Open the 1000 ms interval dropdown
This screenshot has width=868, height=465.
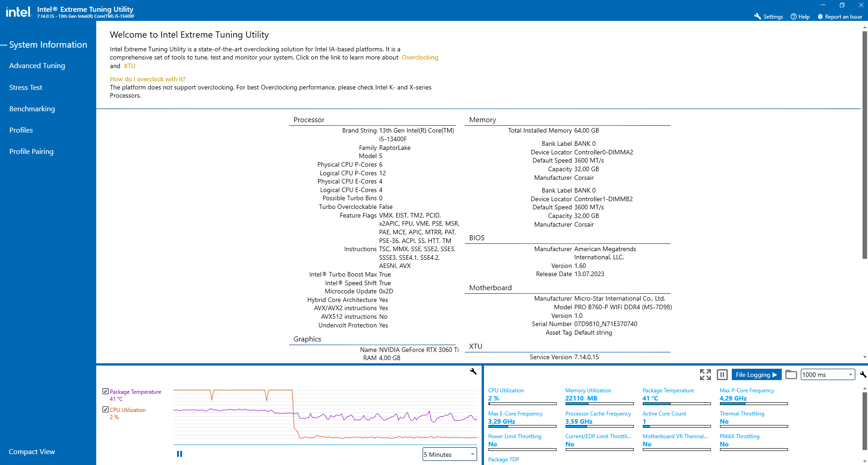828,375
